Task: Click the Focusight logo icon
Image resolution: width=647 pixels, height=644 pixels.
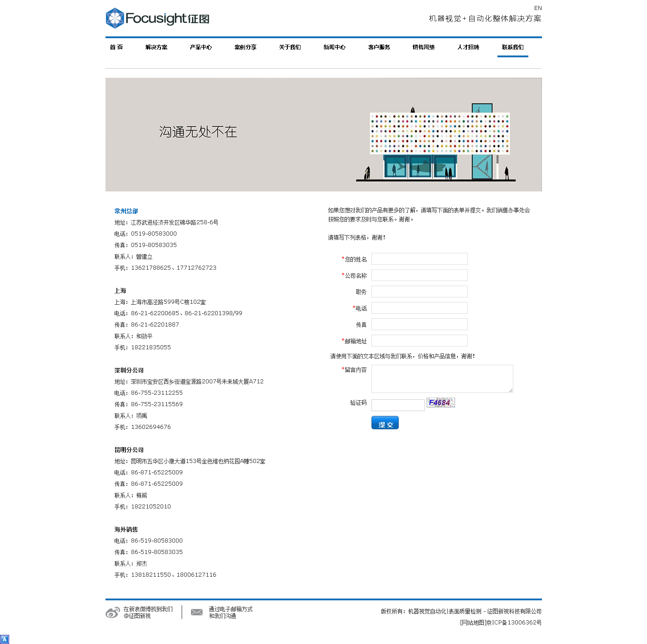Action: [x=115, y=18]
